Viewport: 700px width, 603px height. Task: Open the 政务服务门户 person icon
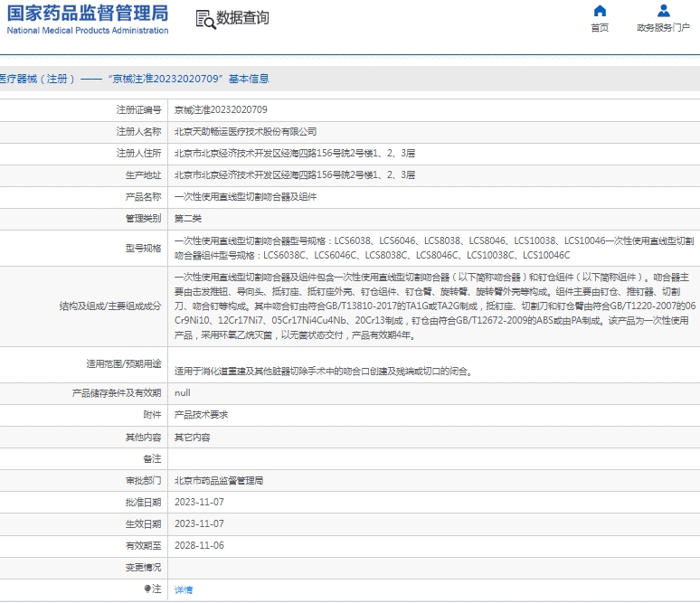664,11
